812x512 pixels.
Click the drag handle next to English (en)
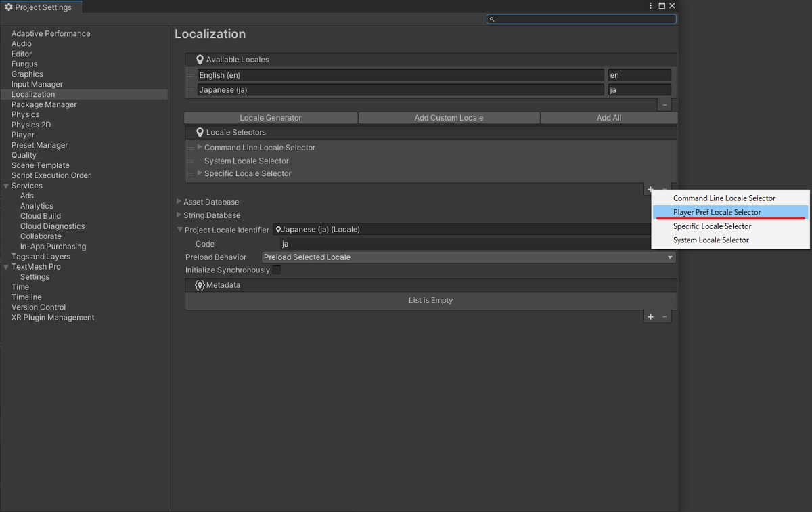point(191,75)
